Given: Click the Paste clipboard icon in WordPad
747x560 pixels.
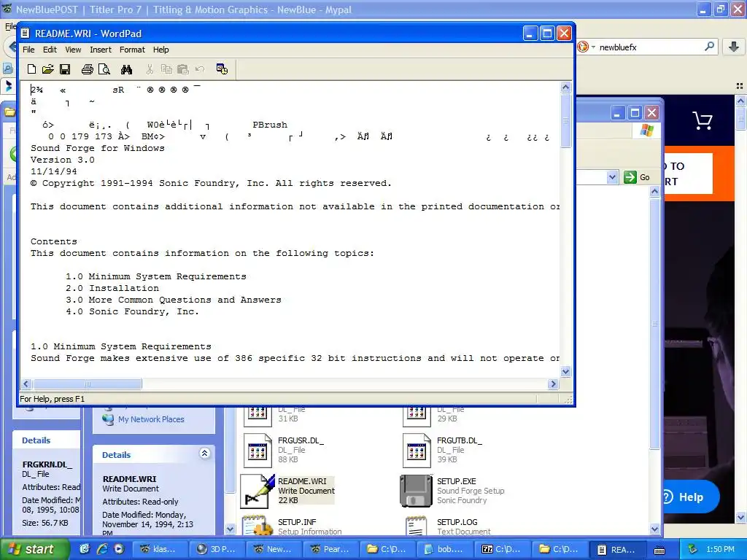Looking at the screenshot, I should tap(183, 69).
